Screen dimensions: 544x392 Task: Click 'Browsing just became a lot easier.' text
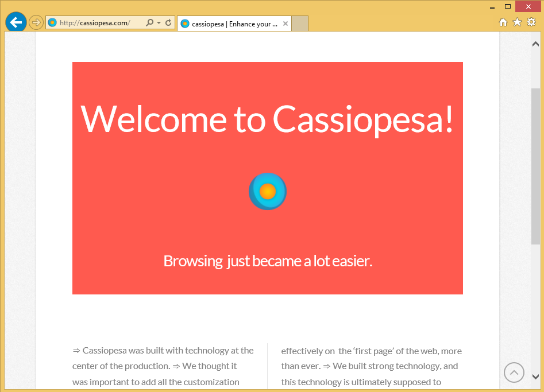tap(268, 261)
